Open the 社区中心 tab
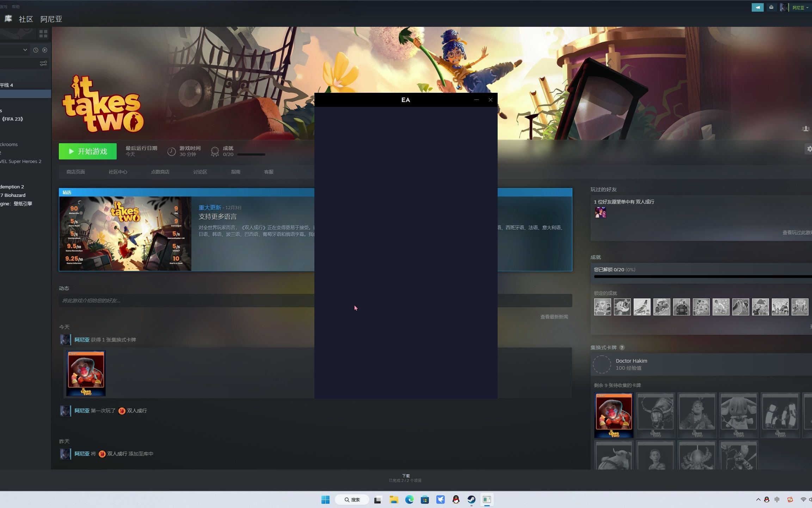 coord(118,172)
